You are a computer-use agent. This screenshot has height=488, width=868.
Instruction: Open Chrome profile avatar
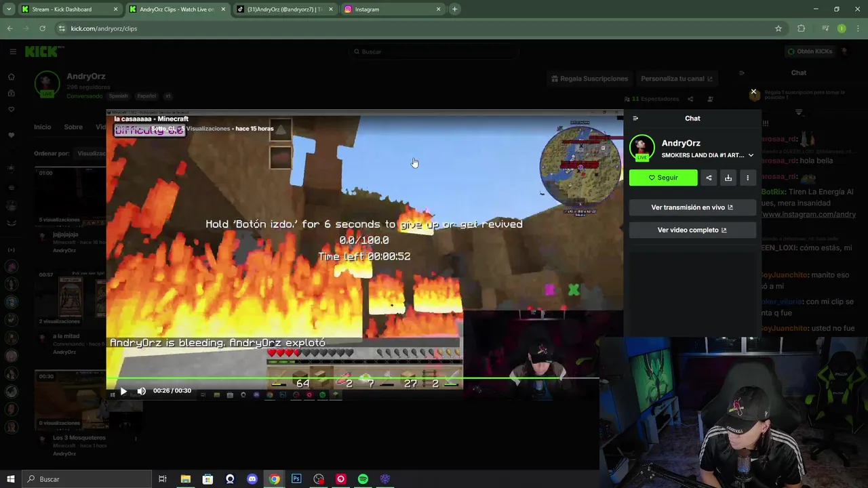point(842,28)
